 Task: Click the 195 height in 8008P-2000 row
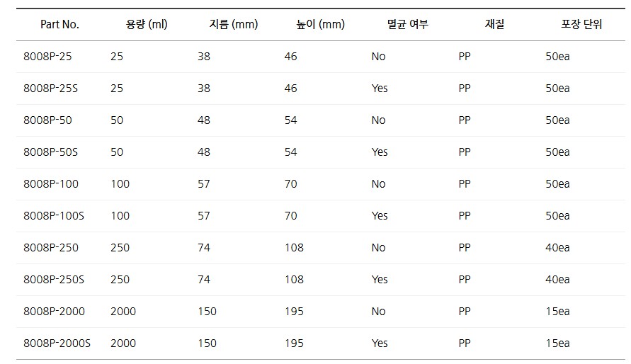[x=294, y=312]
